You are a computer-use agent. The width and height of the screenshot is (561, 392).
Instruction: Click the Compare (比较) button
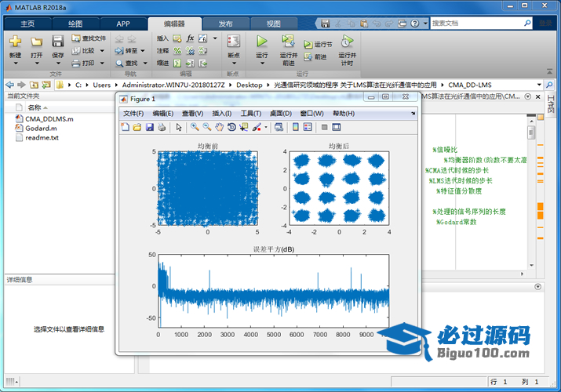[x=83, y=51]
